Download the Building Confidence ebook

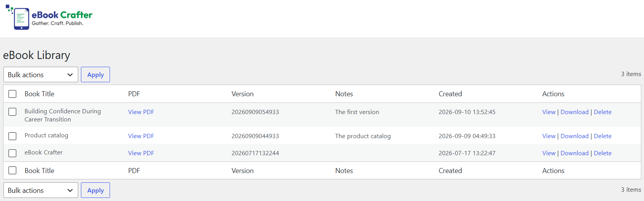tap(574, 112)
